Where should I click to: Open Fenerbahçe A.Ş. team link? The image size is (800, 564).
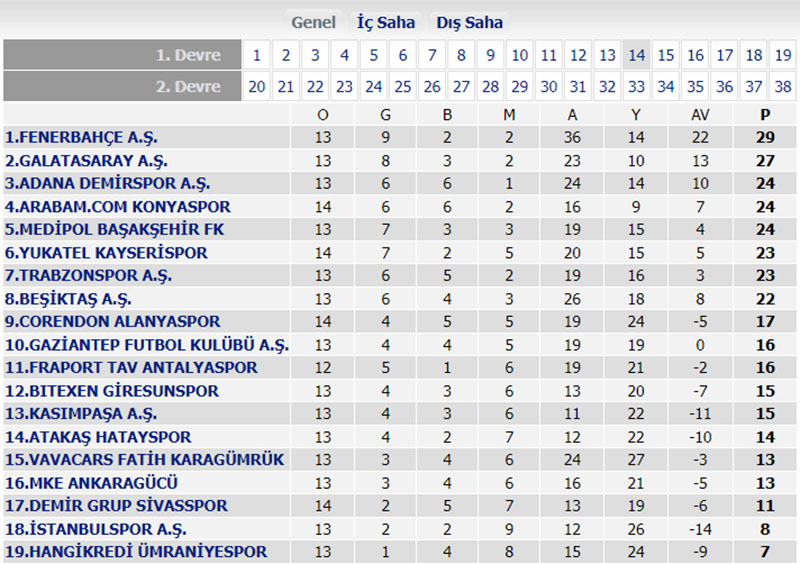coord(82,137)
